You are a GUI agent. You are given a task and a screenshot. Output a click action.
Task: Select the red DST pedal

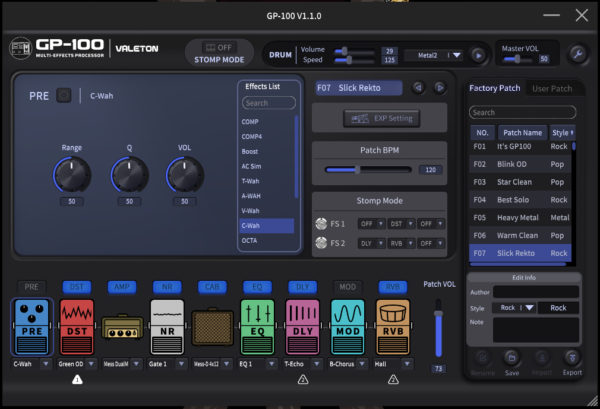coord(77,327)
